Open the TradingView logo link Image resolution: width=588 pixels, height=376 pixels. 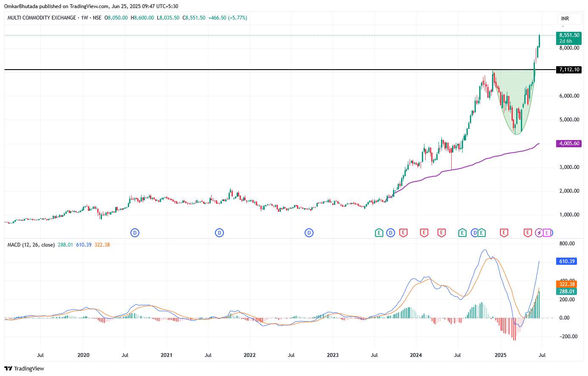point(24,368)
